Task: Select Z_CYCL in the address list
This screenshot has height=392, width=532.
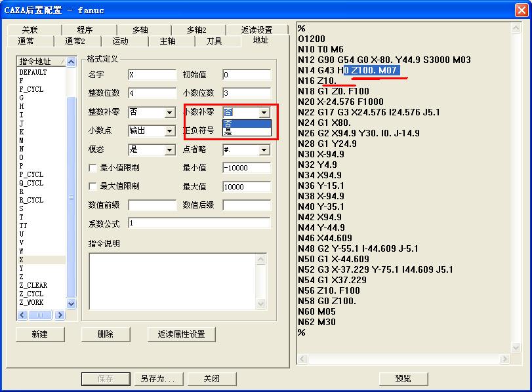Action: click(x=31, y=294)
